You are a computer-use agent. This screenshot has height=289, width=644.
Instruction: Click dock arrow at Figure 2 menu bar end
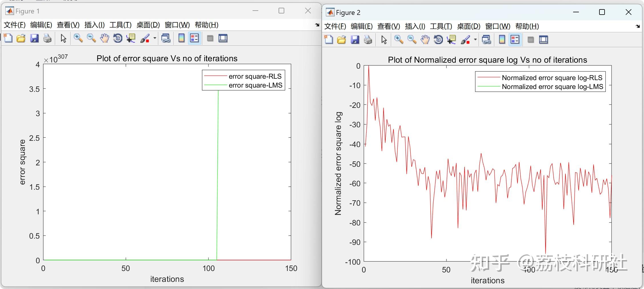[637, 26]
